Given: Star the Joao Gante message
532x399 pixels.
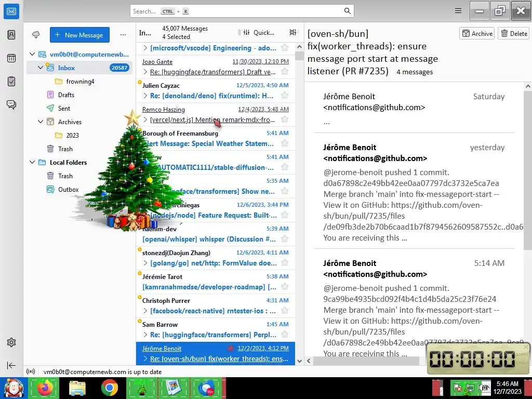Looking at the screenshot, I should click(x=285, y=71).
